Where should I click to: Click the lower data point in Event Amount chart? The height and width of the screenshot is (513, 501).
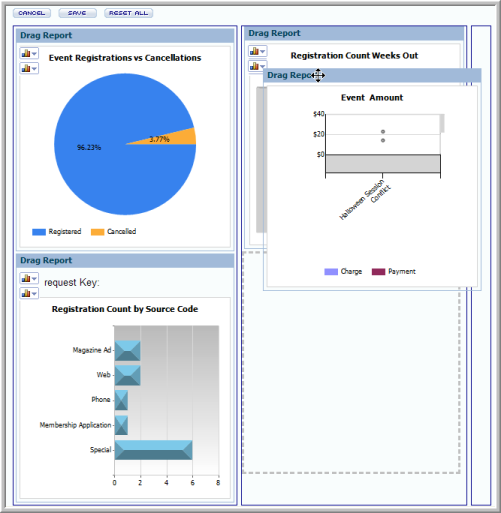click(383, 140)
